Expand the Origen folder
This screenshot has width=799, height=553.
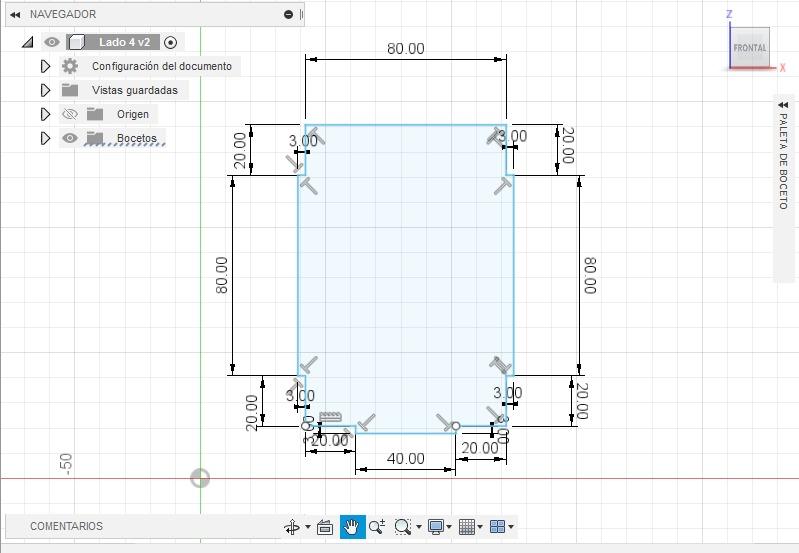tap(45, 114)
